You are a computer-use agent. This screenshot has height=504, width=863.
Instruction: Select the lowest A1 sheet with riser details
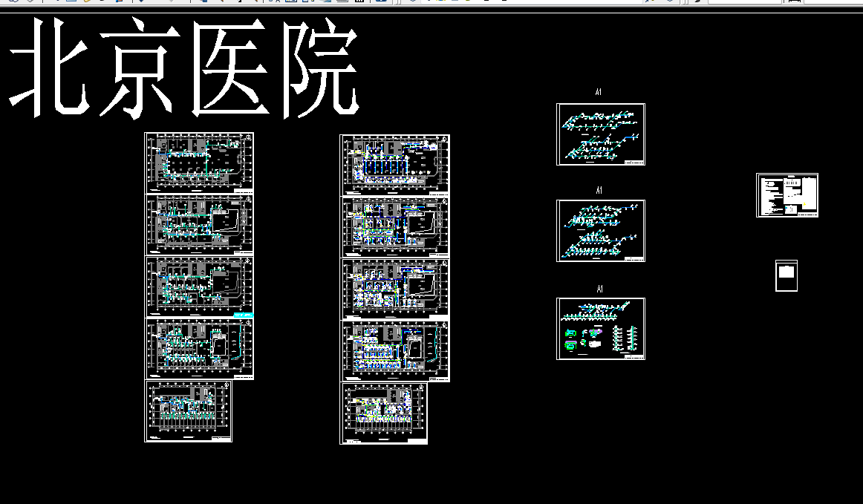pos(601,329)
